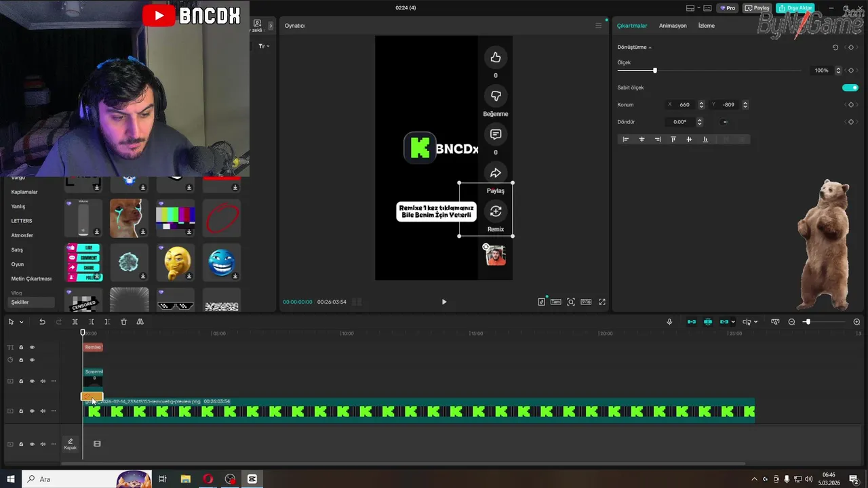Align sticker to the right edge
Screen dimensions: 868x488
pyautogui.click(x=658, y=139)
